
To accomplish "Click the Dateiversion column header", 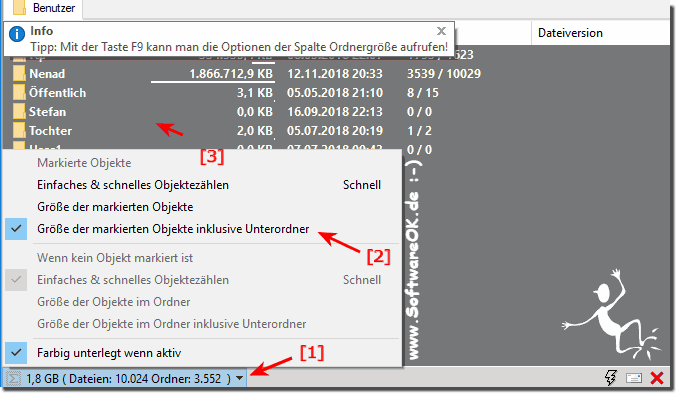I will (570, 33).
